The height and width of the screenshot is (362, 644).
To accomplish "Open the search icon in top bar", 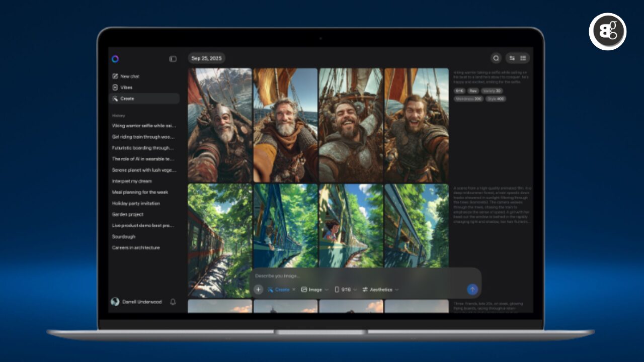I will click(x=496, y=58).
